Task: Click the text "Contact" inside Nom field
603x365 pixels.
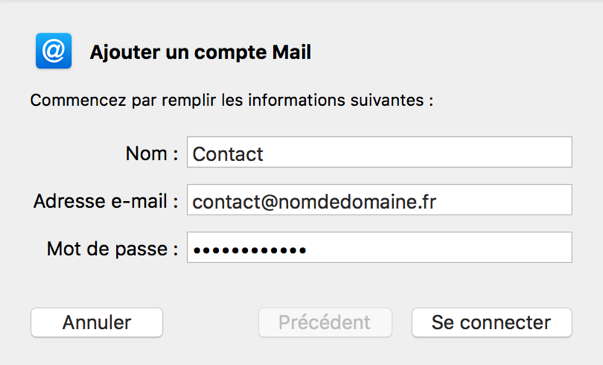Action: (x=228, y=154)
